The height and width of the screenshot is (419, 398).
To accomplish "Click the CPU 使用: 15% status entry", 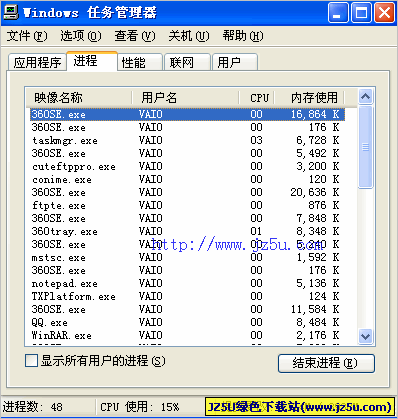I will [x=140, y=407].
